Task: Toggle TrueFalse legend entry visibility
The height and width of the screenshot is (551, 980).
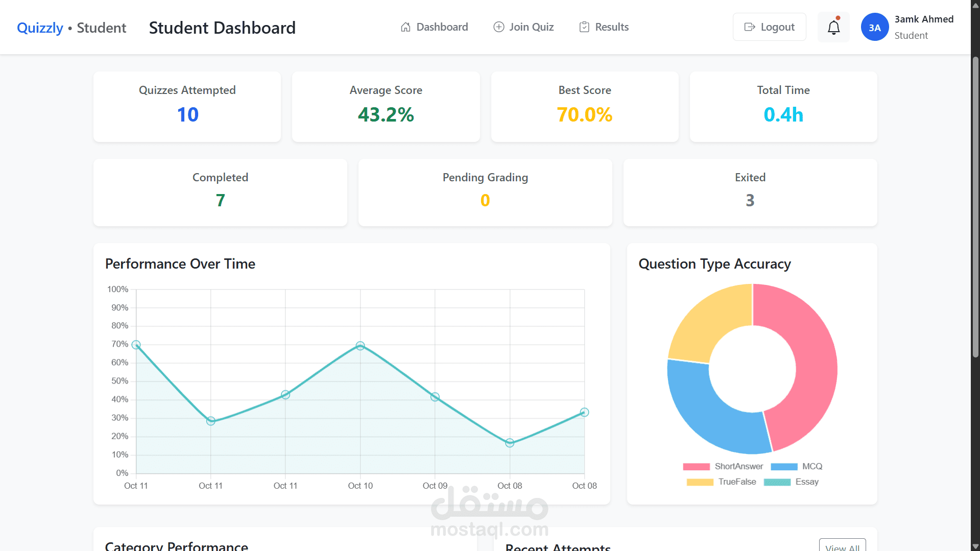Action: click(722, 482)
